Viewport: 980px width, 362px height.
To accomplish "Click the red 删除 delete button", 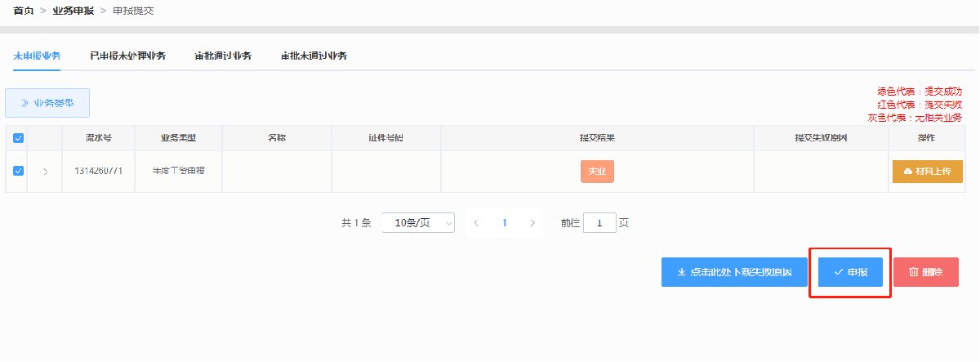I will pyautogui.click(x=925, y=271).
